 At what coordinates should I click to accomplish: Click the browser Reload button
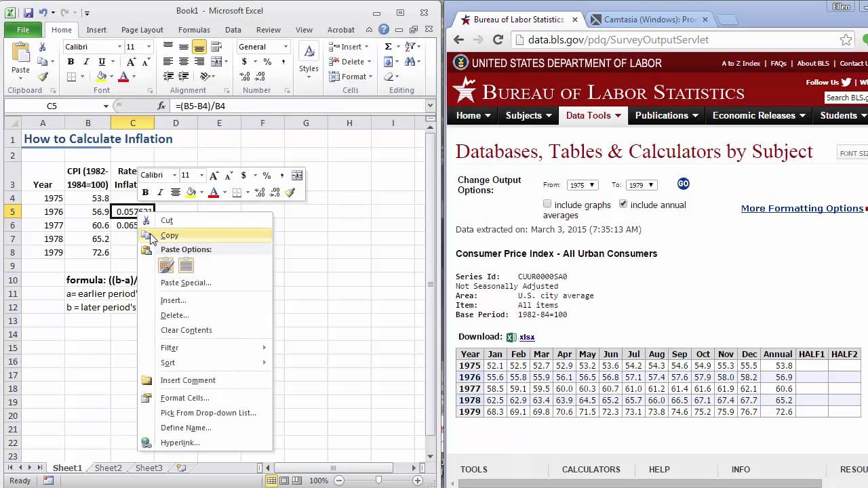click(498, 40)
